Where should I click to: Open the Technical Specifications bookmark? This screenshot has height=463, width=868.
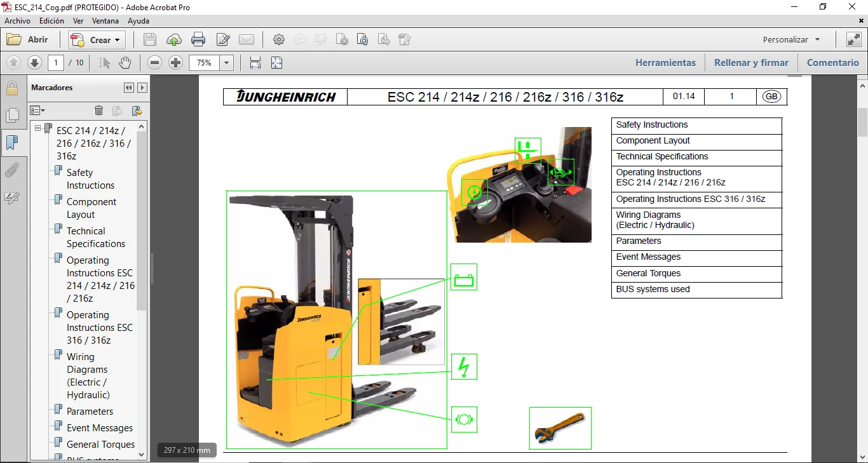point(96,238)
